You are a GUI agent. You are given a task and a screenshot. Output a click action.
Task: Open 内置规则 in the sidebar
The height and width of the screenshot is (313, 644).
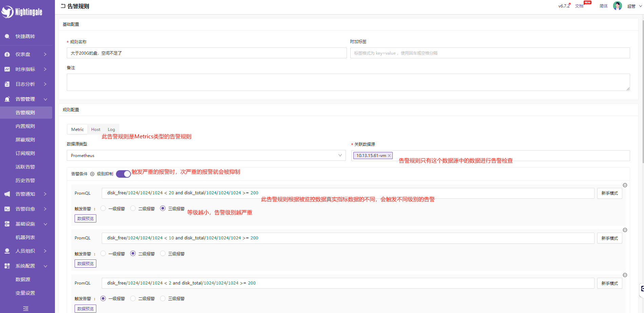click(x=26, y=126)
